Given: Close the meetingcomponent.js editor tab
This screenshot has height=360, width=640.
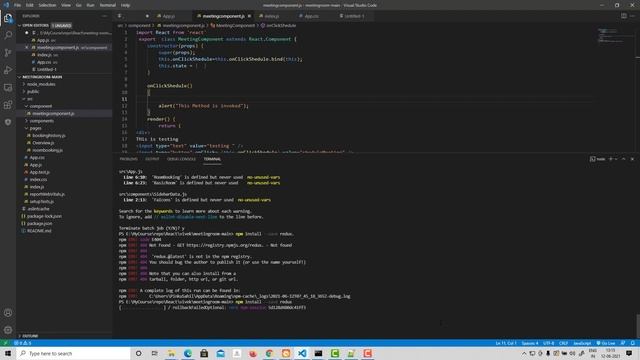Looking at the screenshot, I should [249, 16].
